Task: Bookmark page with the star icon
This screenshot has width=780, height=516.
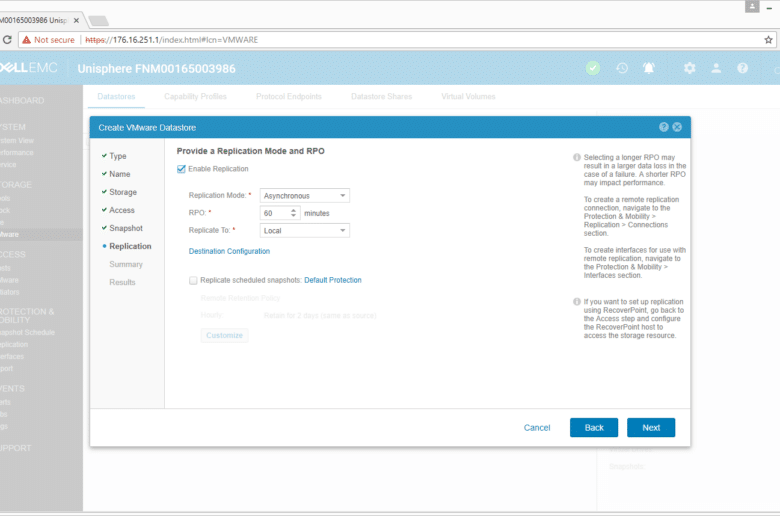Action: pyautogui.click(x=768, y=40)
